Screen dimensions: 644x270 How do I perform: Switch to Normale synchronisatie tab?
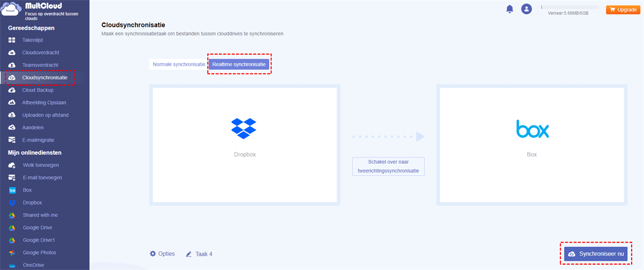point(179,64)
